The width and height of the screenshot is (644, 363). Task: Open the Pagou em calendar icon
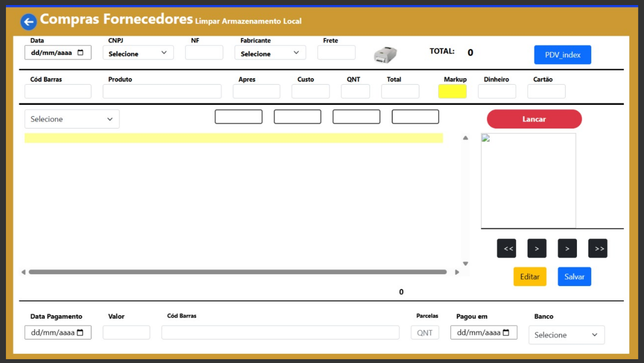(x=506, y=332)
